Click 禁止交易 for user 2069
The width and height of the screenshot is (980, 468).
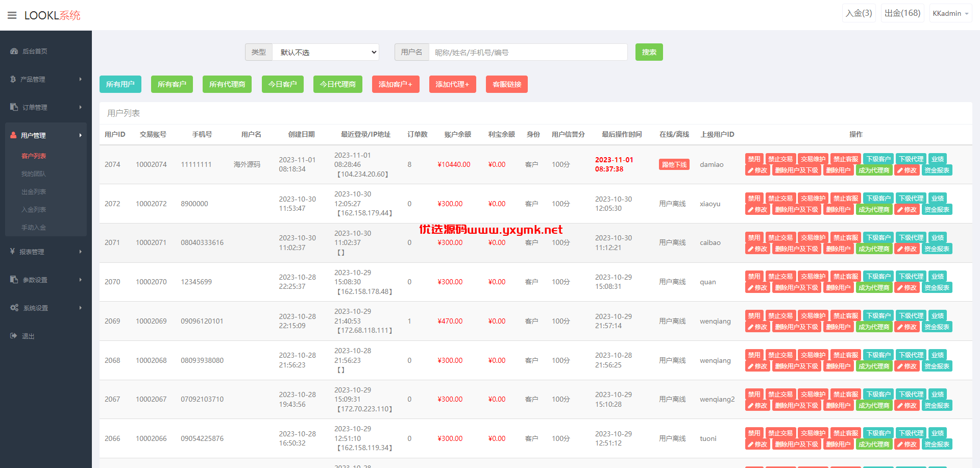click(780, 316)
